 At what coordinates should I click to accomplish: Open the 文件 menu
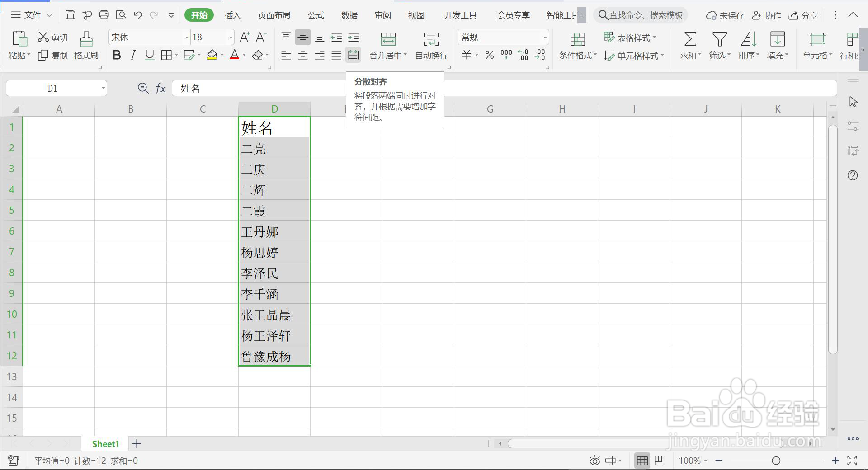coord(34,15)
